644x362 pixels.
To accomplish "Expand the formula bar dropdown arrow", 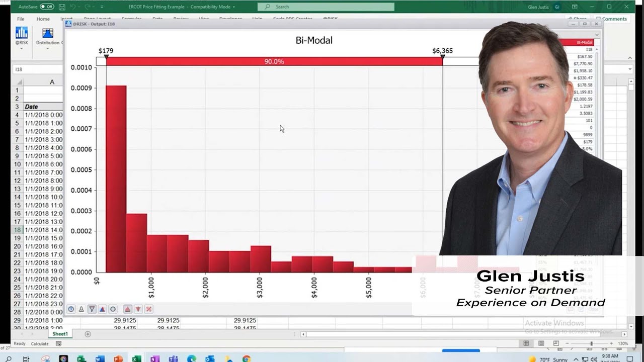I will [x=629, y=69].
